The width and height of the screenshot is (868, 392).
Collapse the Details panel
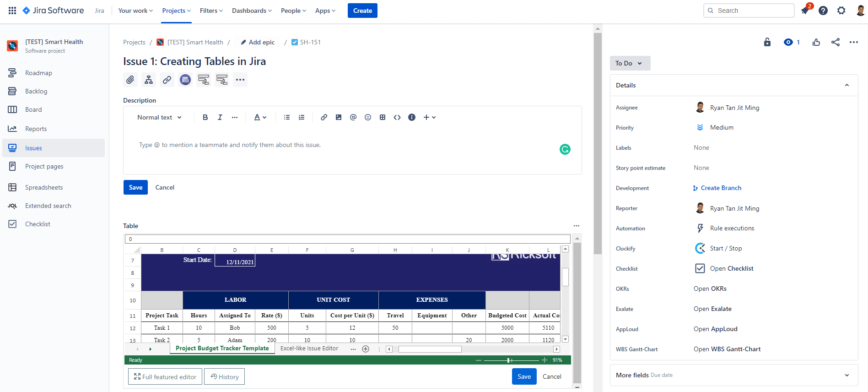pos(847,85)
